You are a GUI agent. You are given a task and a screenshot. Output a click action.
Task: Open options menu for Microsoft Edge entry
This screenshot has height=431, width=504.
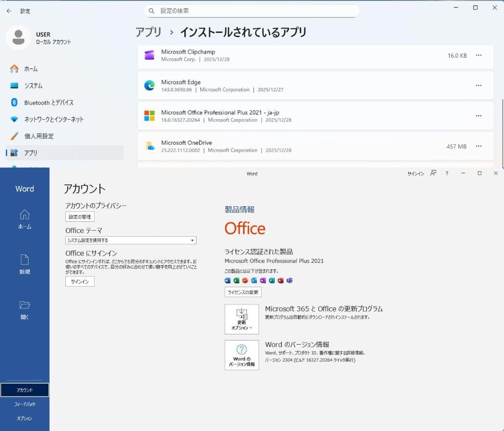pos(478,85)
